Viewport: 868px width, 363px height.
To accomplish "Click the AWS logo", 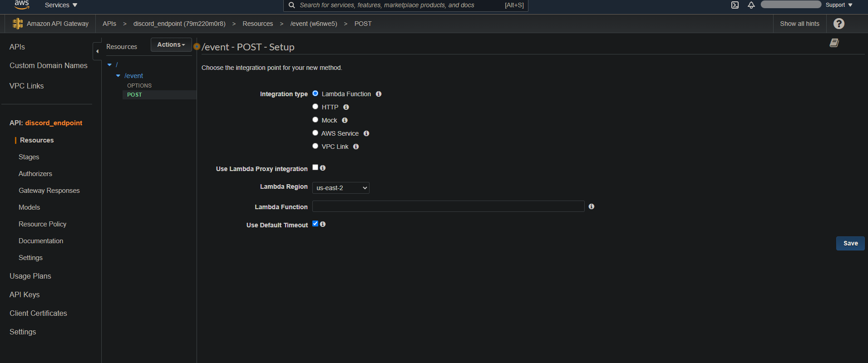I will coord(22,5).
